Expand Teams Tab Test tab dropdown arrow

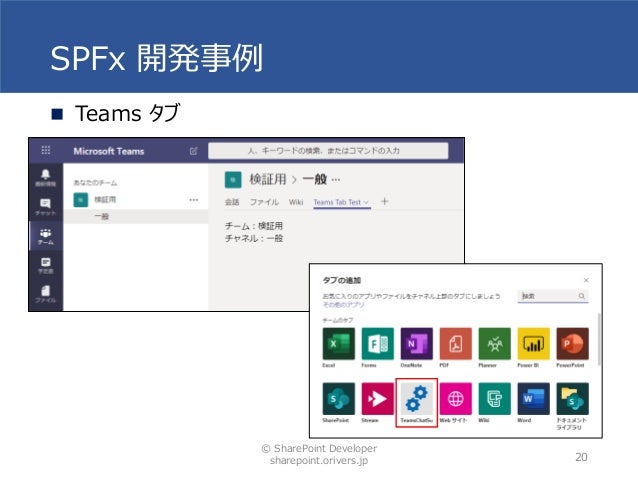366,202
